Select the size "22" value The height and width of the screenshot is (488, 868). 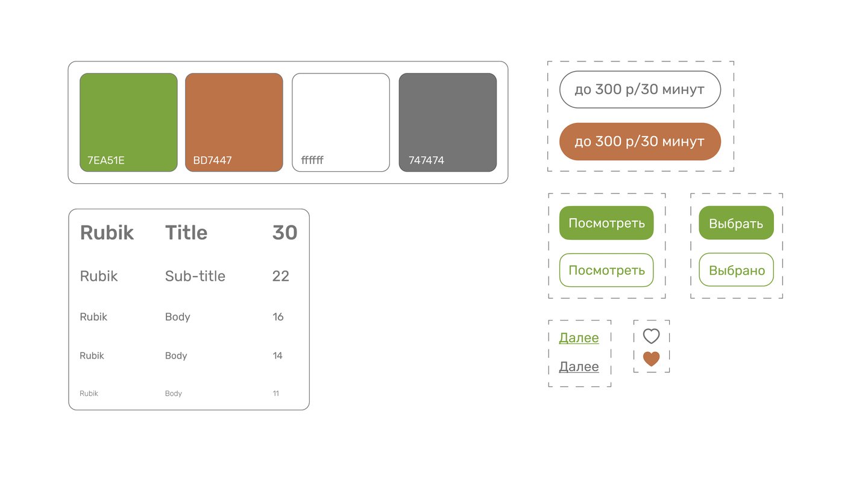point(281,277)
